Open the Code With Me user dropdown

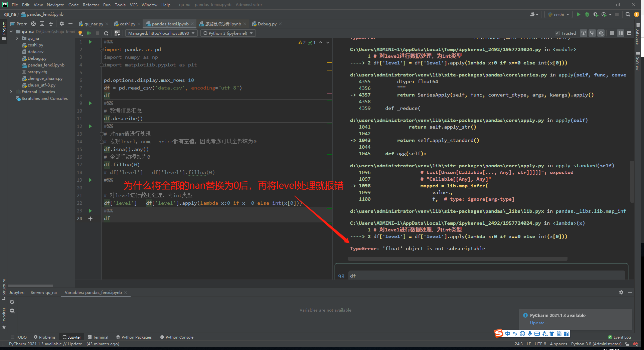point(534,14)
